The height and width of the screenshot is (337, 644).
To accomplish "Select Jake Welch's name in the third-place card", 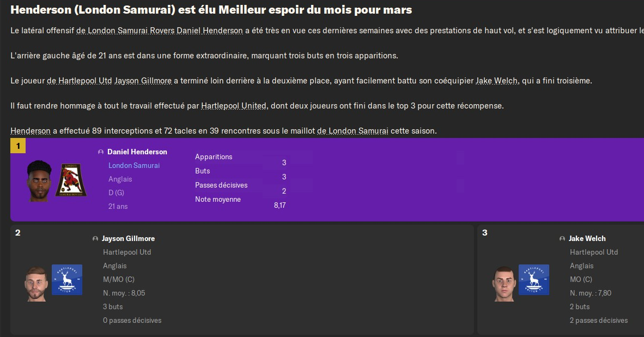I will tap(587, 239).
